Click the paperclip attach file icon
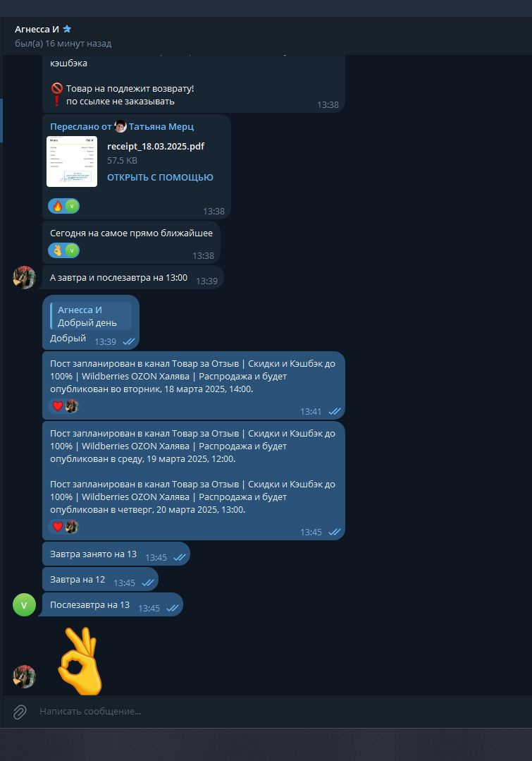532x761 pixels. pos(20,712)
